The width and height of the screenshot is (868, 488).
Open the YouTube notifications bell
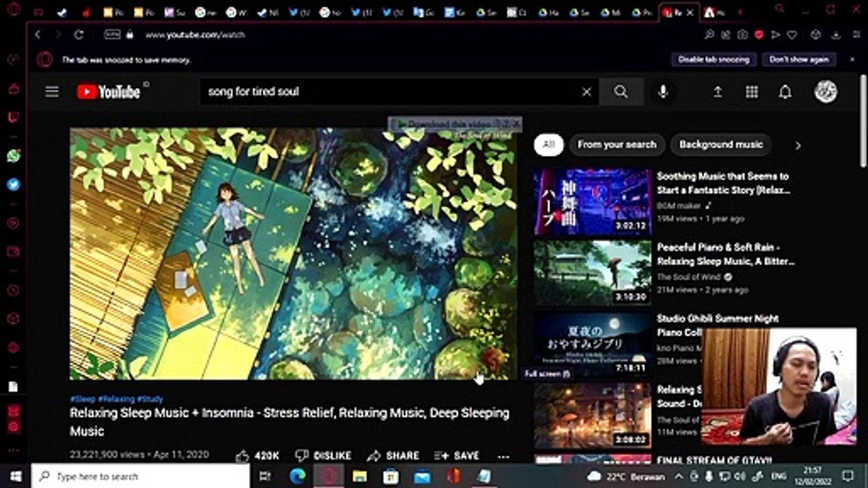click(785, 91)
